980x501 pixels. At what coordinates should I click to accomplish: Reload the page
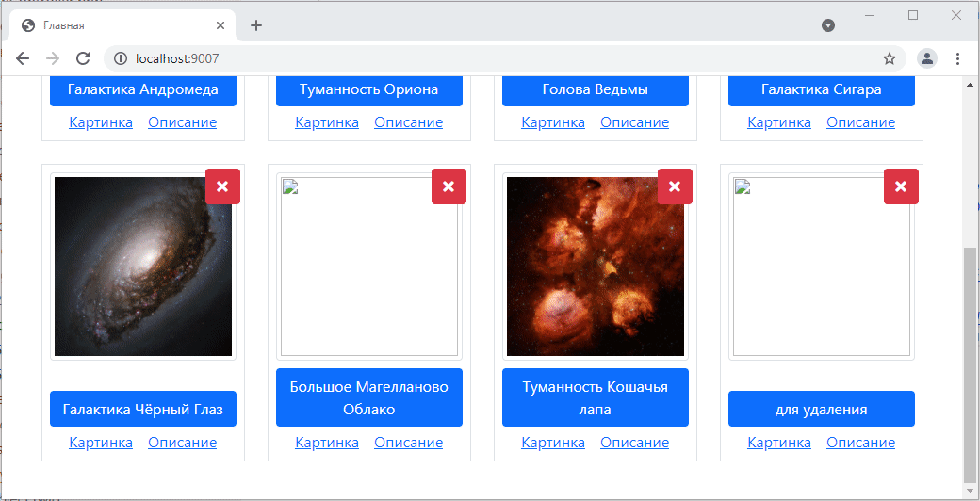click(x=83, y=58)
